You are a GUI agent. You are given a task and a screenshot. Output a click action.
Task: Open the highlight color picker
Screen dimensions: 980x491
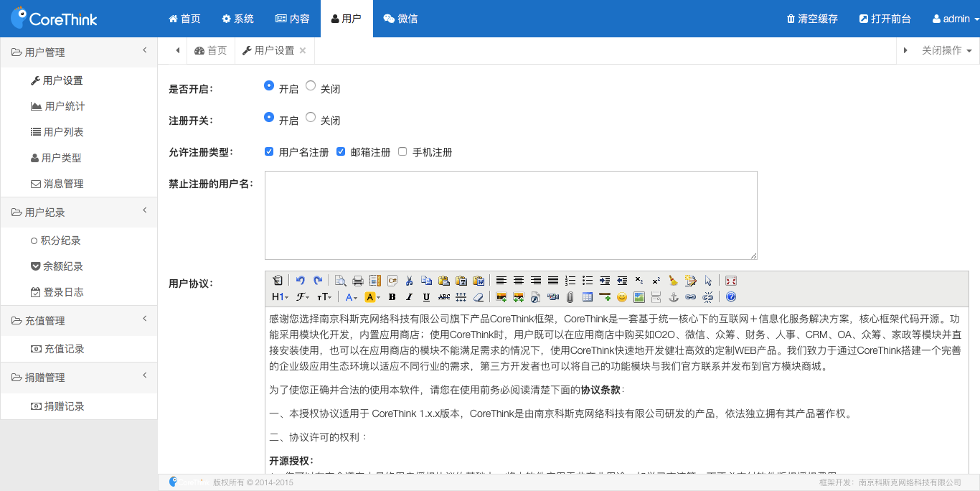(372, 296)
